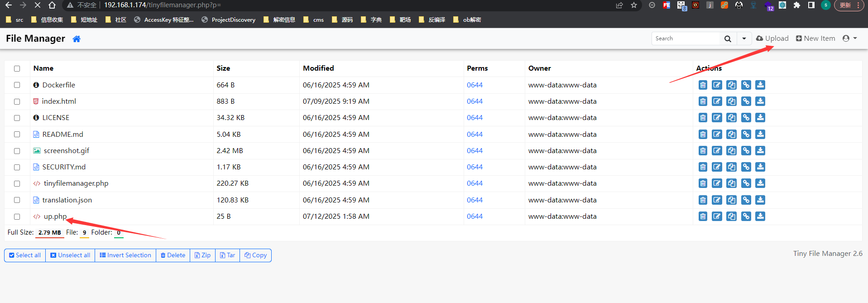This screenshot has height=303, width=868.
Task: Copy Dockerfile using the copy icon
Action: pos(732,85)
